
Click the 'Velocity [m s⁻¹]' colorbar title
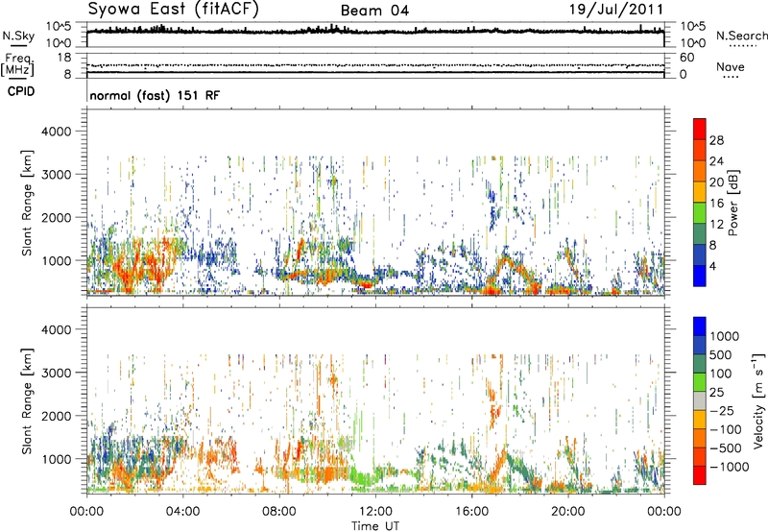pos(758,400)
